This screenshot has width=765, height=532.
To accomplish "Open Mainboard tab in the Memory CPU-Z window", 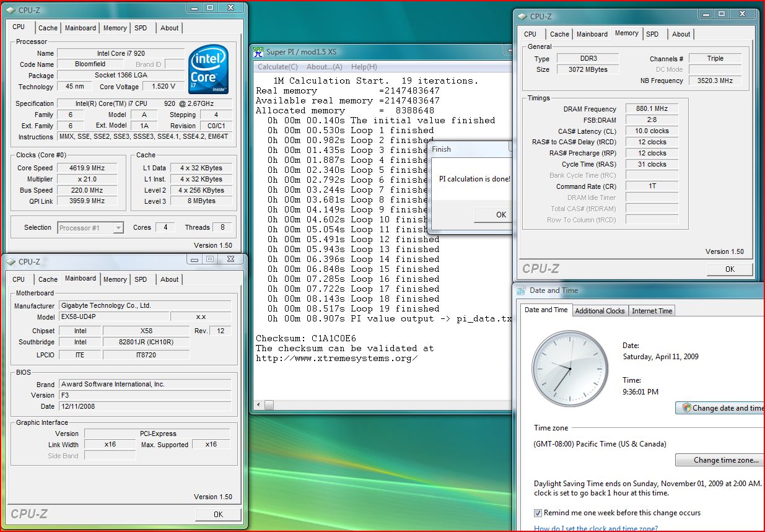I will click(592, 34).
